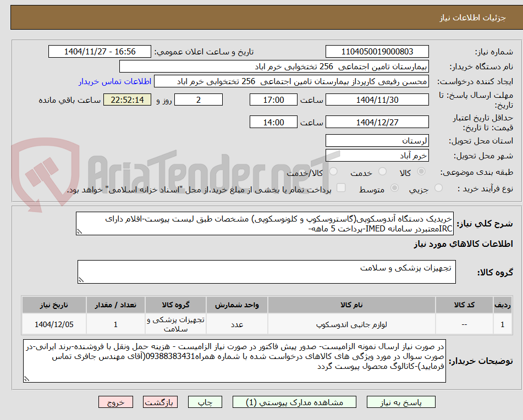Image resolution: width=523 pixels, height=420 pixels.
Task: Click the item name لوازم جانبی اندوسکوپ
Action: point(351,324)
